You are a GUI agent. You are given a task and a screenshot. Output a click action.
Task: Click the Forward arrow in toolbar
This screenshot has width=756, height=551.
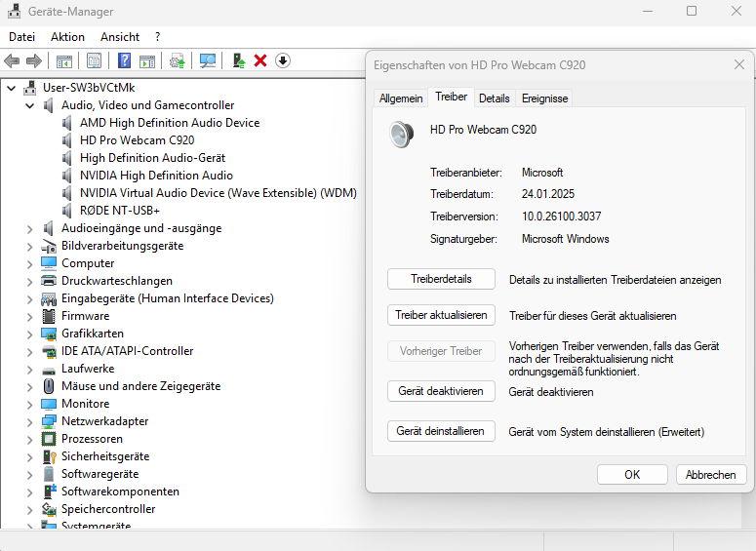click(34, 61)
